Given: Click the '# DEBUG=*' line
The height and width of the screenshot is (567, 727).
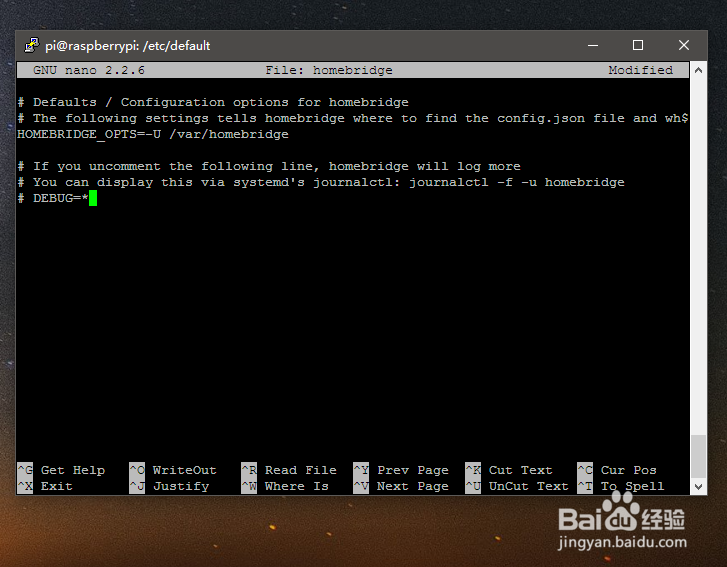Looking at the screenshot, I should [x=53, y=198].
